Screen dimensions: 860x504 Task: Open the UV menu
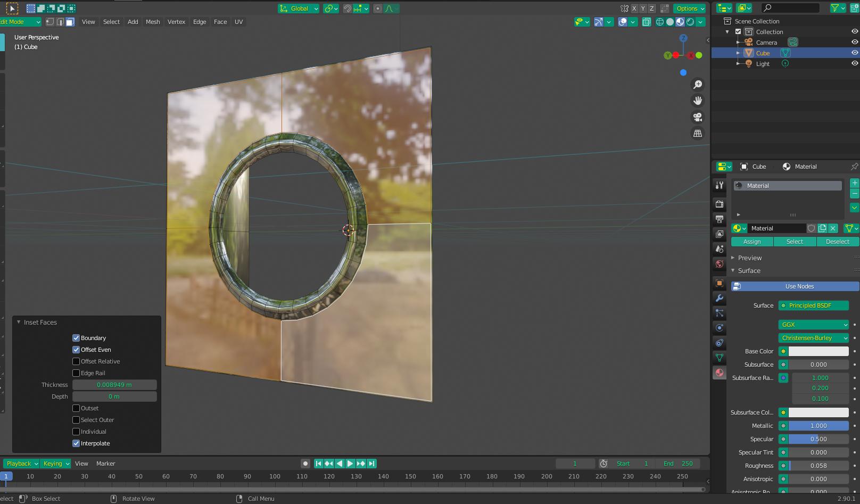pos(238,22)
